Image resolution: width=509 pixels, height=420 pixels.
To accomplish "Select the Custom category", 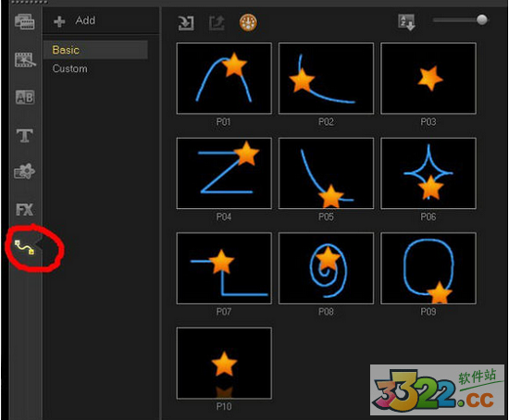I will point(69,68).
